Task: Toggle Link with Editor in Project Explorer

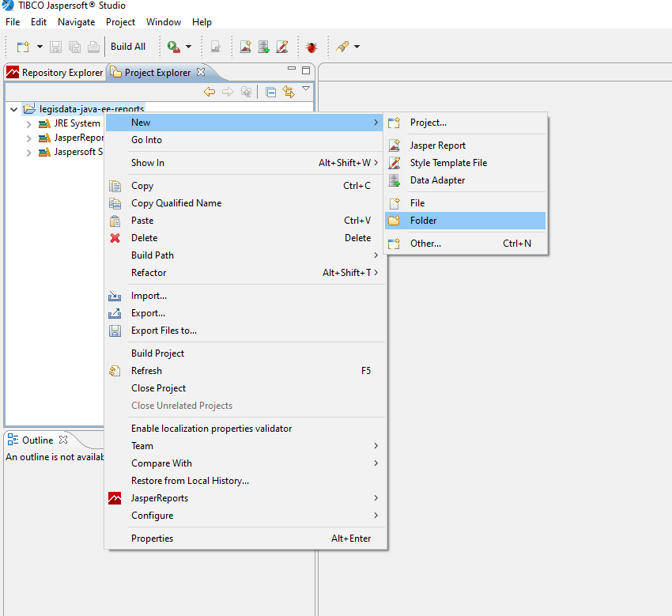Action: click(x=289, y=92)
